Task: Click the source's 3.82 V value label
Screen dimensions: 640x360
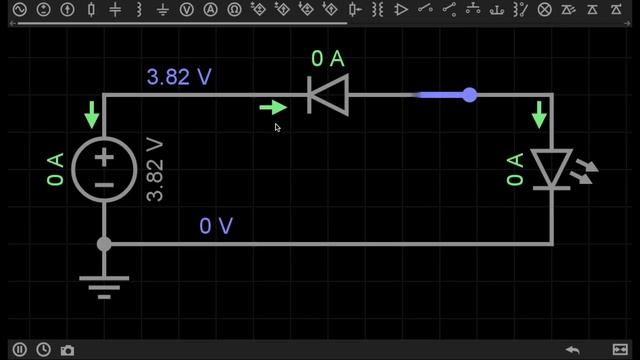Action: tap(155, 170)
